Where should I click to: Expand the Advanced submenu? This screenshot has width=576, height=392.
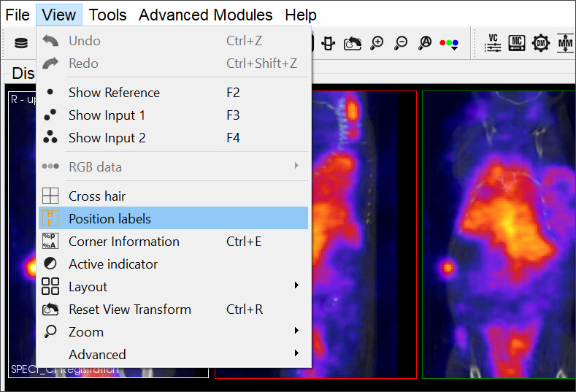pyautogui.click(x=97, y=355)
